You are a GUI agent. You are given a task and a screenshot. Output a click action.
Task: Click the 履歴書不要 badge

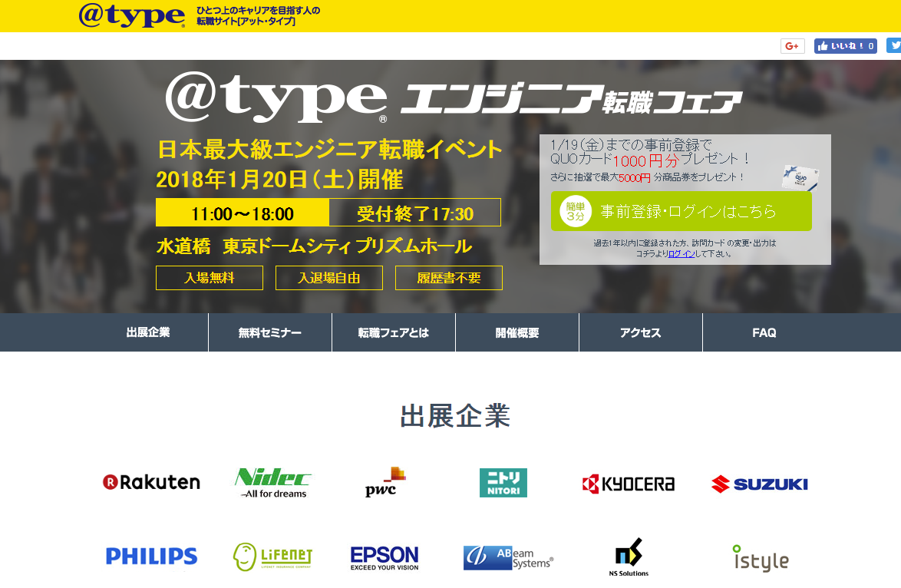[449, 278]
